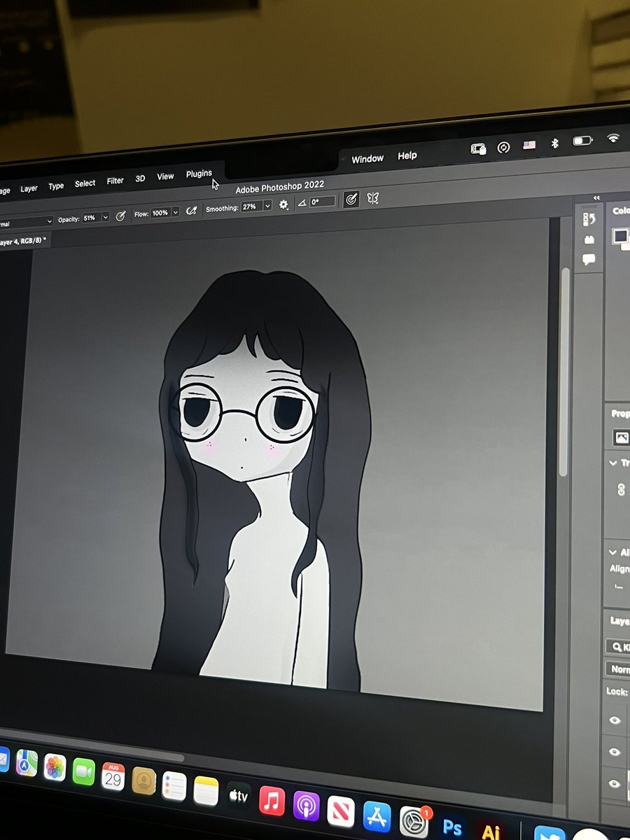This screenshot has height=840, width=630.
Task: Open the US flag input source menu
Action: 529,145
